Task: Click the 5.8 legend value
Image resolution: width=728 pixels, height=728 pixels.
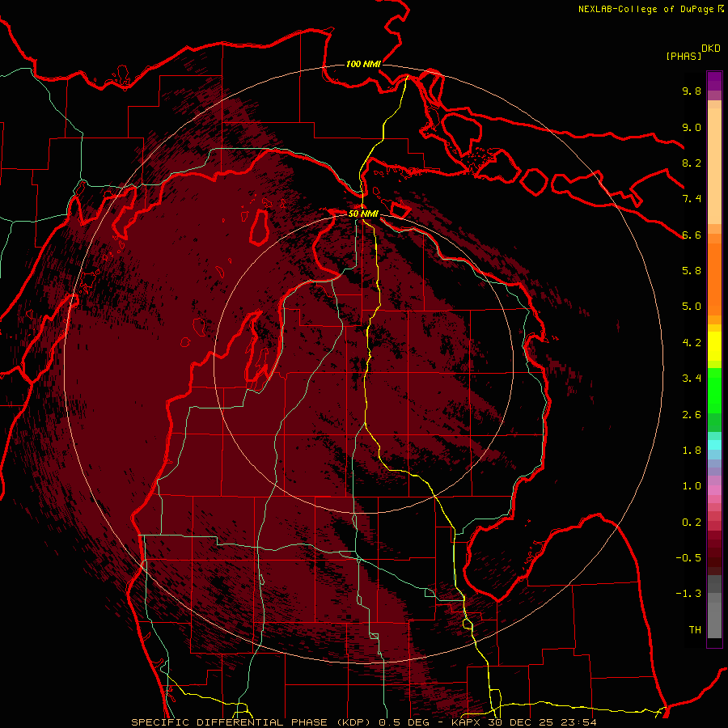Action: (x=692, y=271)
